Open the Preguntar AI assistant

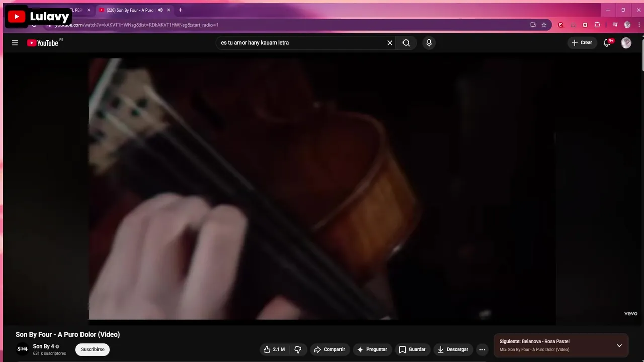point(372,349)
